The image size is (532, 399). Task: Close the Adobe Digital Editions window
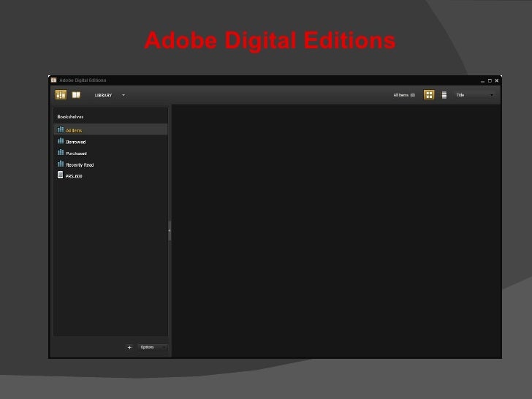click(497, 80)
